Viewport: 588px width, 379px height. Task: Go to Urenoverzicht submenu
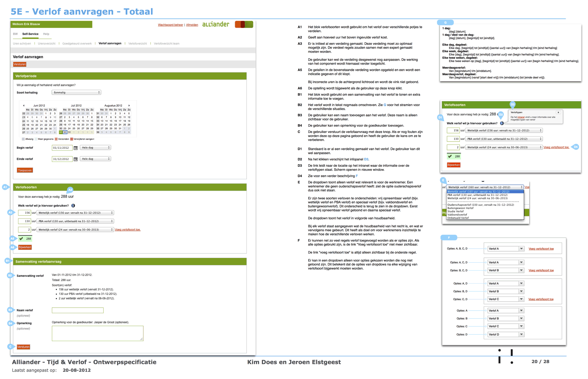click(x=47, y=44)
